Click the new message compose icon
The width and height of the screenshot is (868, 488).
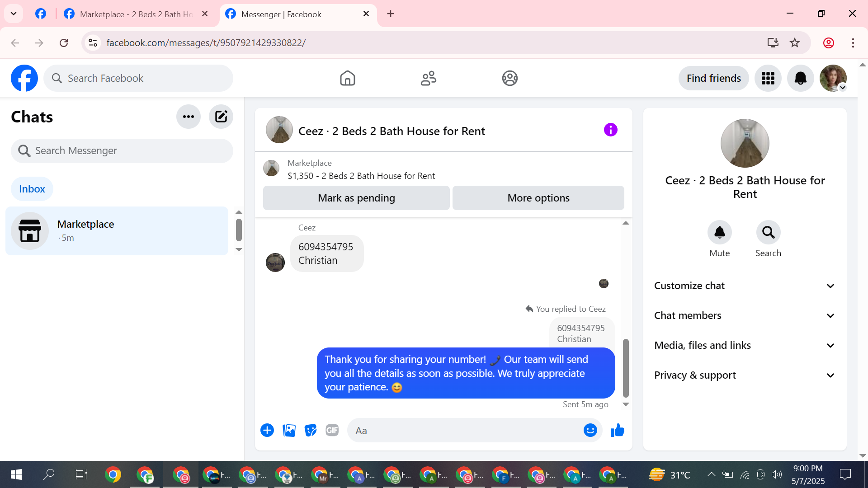[221, 117]
